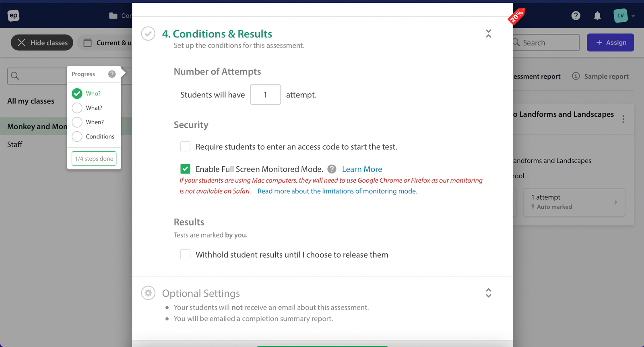Click the Progress panel help icon

(x=112, y=74)
